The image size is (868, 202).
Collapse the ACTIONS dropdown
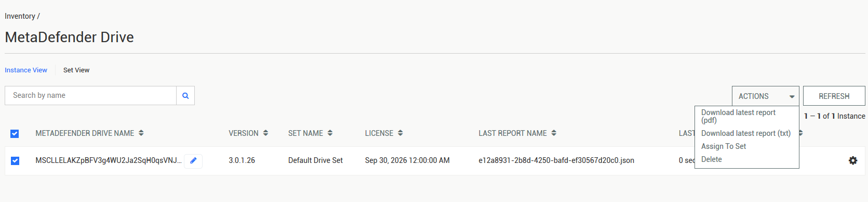pos(766,96)
